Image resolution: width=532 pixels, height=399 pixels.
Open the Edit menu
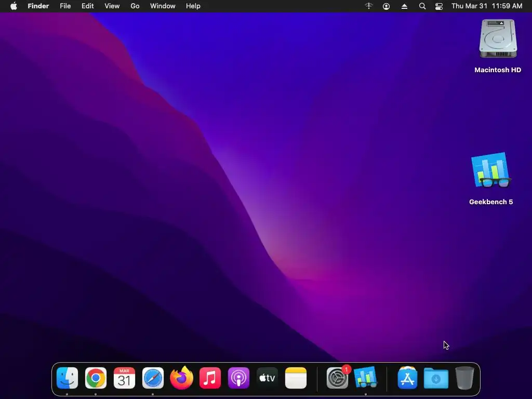click(x=87, y=6)
